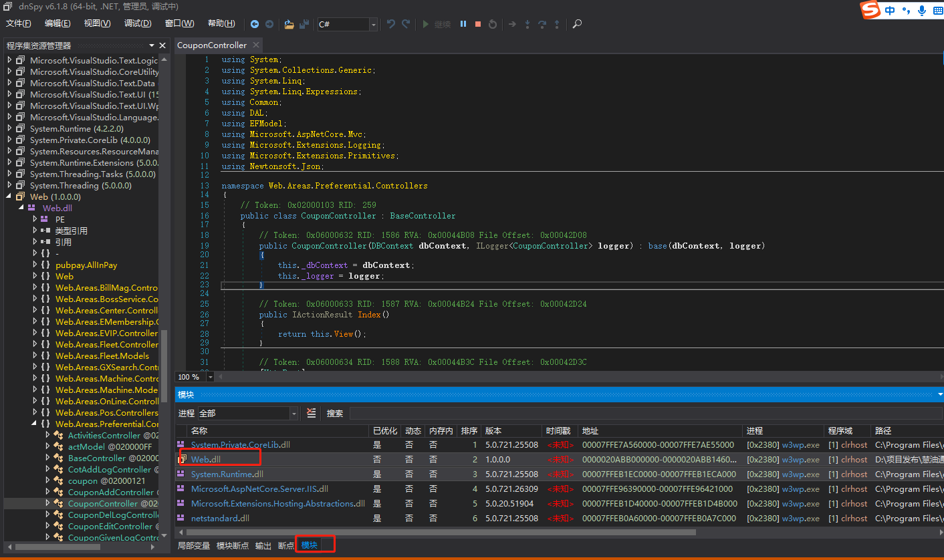Screen dimensions: 944x560
Task: Open the 调试(D) menu
Action: (x=138, y=23)
